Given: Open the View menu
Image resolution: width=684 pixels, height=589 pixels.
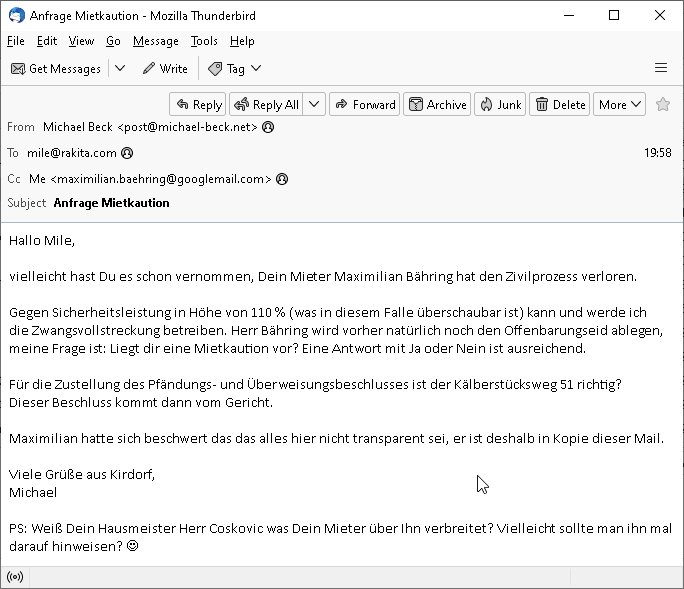Looking at the screenshot, I should (81, 41).
